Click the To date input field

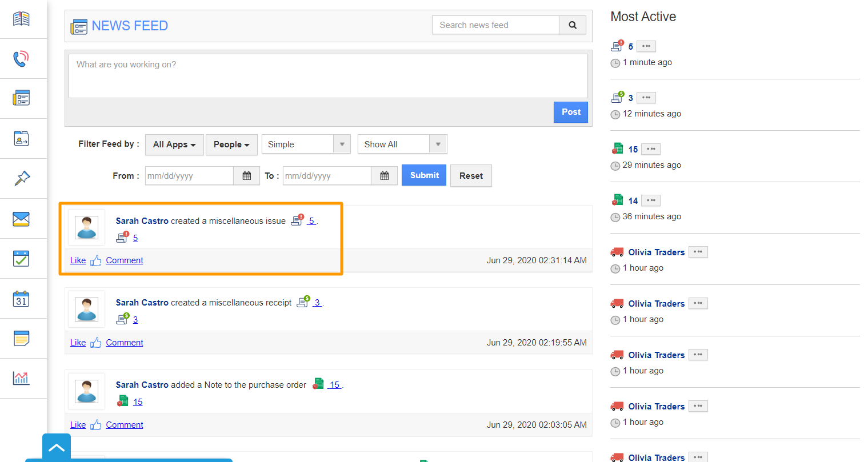(327, 176)
